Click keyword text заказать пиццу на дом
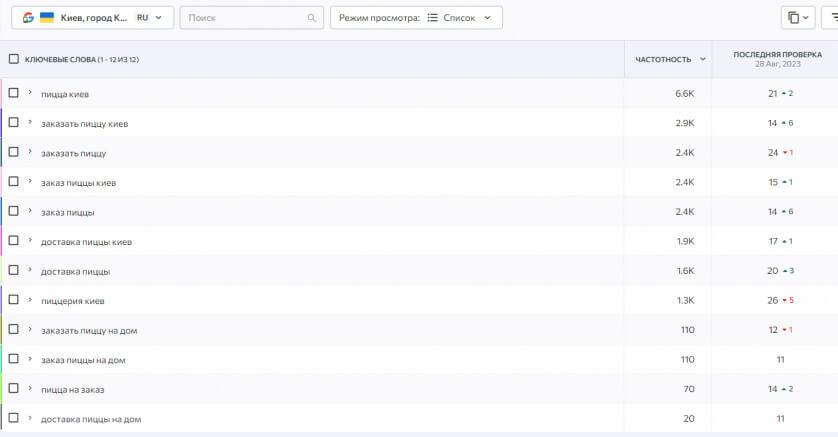 [89, 331]
